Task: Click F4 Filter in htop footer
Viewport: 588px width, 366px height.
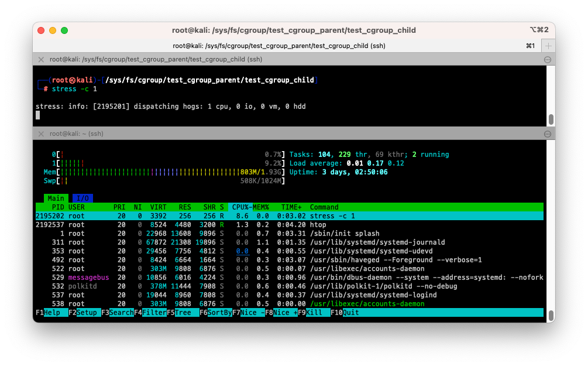Action: coord(150,313)
